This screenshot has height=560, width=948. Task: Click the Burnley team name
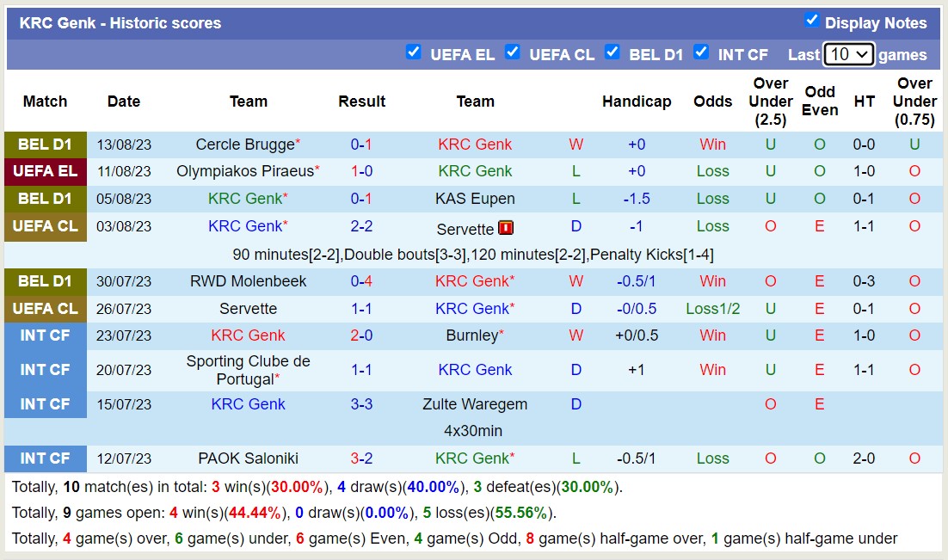coord(471,335)
